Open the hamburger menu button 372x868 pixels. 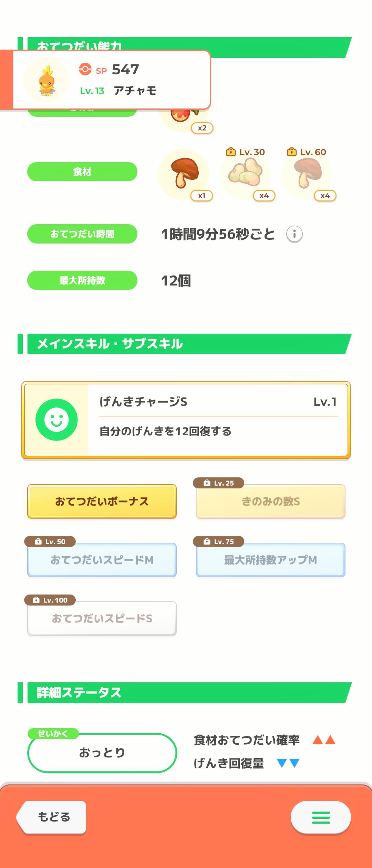(x=321, y=817)
